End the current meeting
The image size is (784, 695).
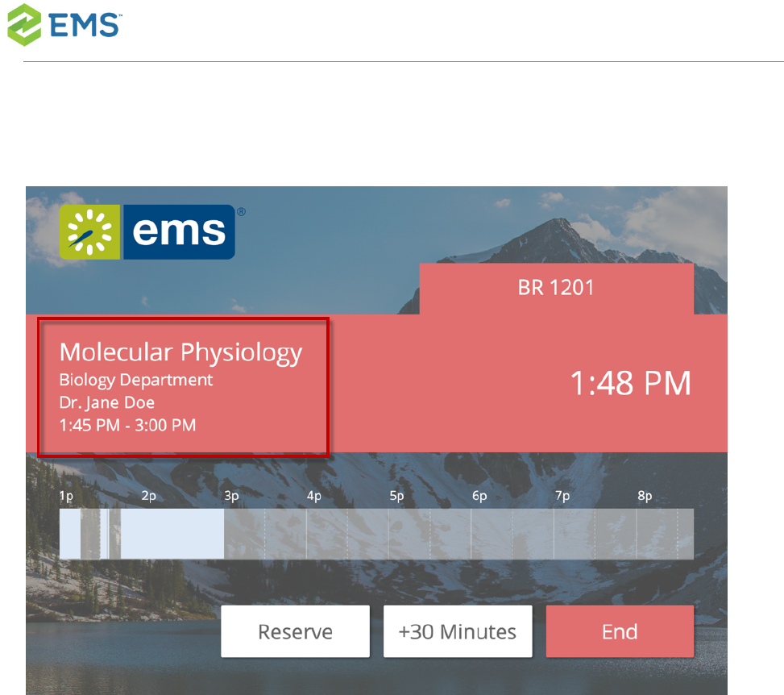pos(620,631)
